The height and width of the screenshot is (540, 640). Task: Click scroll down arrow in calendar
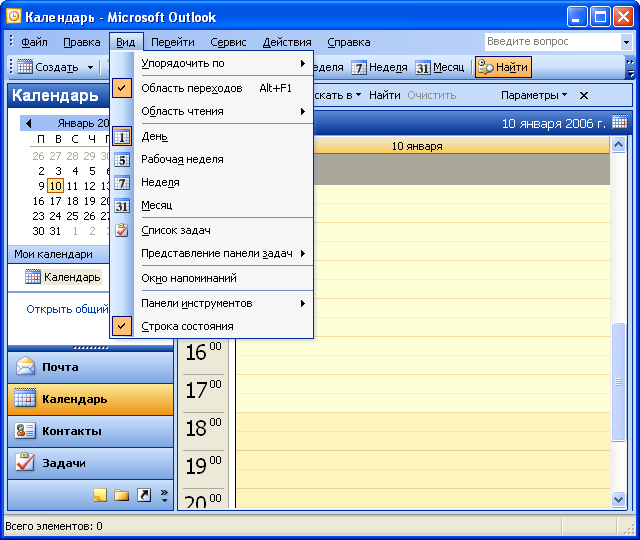[x=618, y=499]
